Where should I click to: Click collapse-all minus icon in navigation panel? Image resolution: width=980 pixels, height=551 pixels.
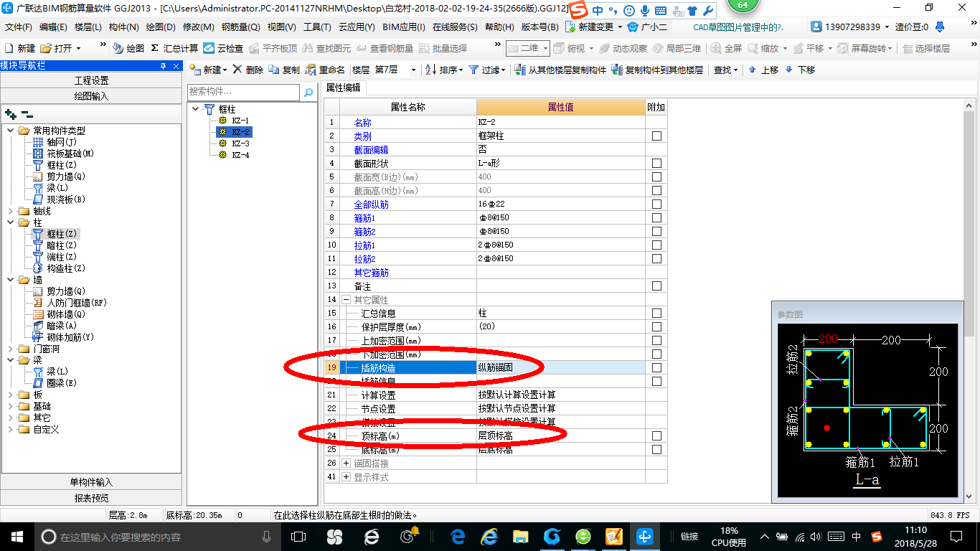point(27,114)
